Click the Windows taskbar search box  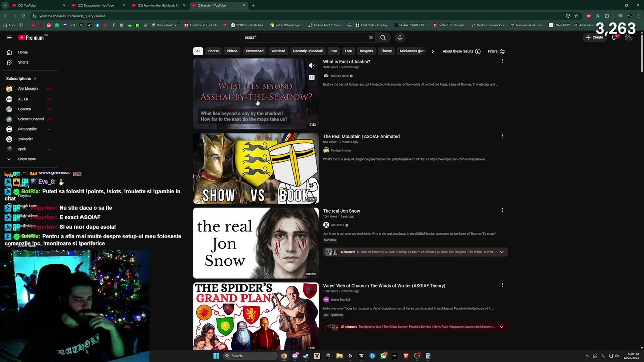pyautogui.click(x=251, y=356)
